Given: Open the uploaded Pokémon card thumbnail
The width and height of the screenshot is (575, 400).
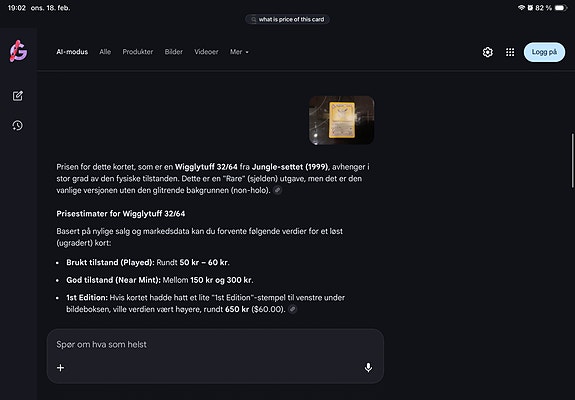Looking at the screenshot, I should pyautogui.click(x=341, y=120).
